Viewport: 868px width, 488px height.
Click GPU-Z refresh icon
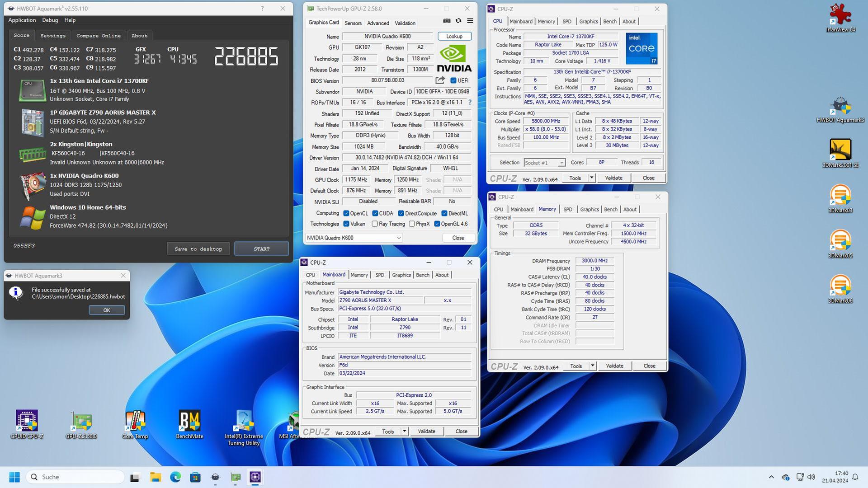coord(458,21)
